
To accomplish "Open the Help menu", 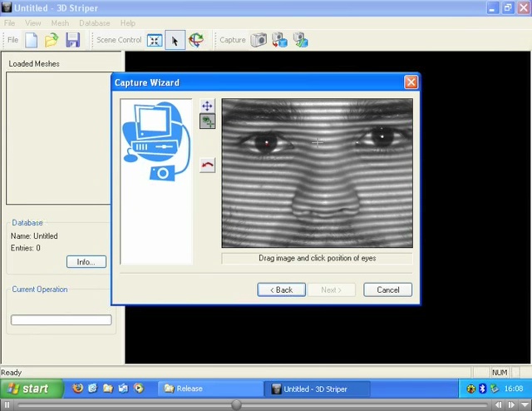I will [128, 23].
